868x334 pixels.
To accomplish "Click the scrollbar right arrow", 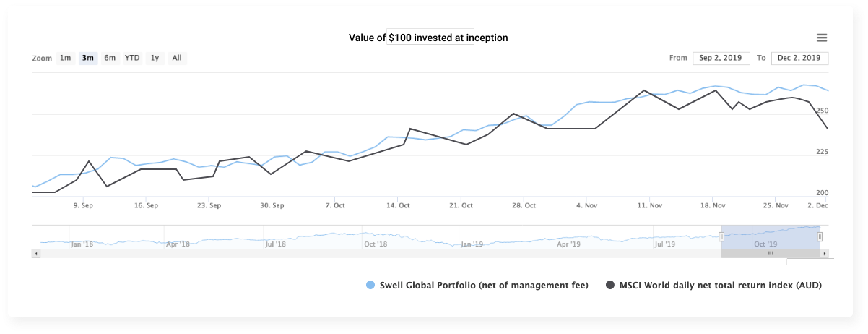I will (824, 254).
